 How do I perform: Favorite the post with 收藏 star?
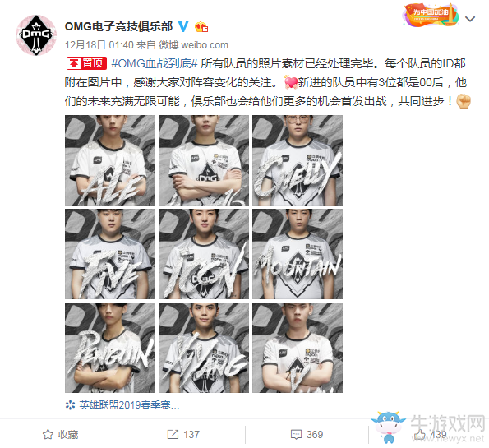pyautogui.click(x=61, y=434)
